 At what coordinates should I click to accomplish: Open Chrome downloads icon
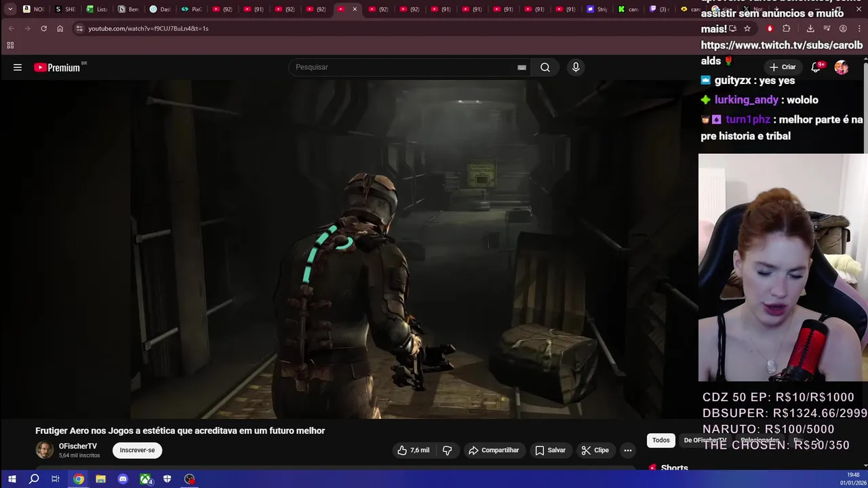[x=810, y=28]
